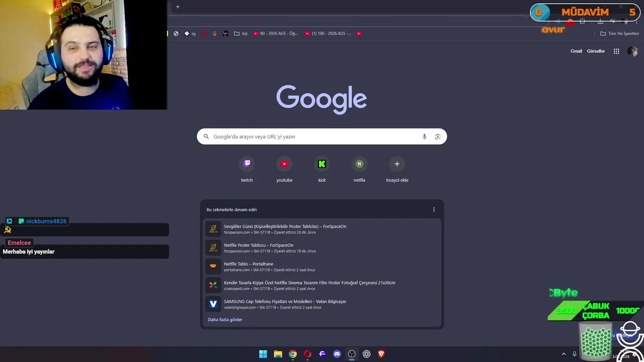Expand the system tray hidden icons chevron
644x362 pixels.
point(563,354)
